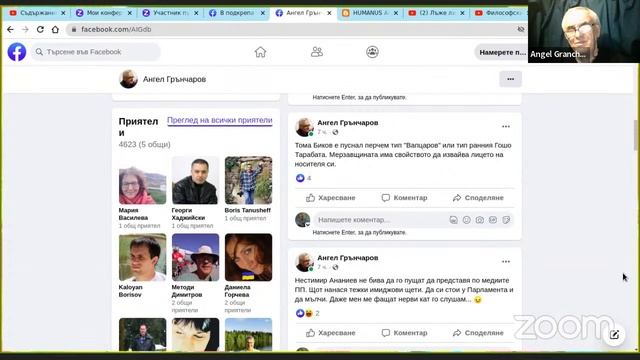Open Boris Tanusheff friend photo
Screen dimensions: 640x360
point(248,180)
